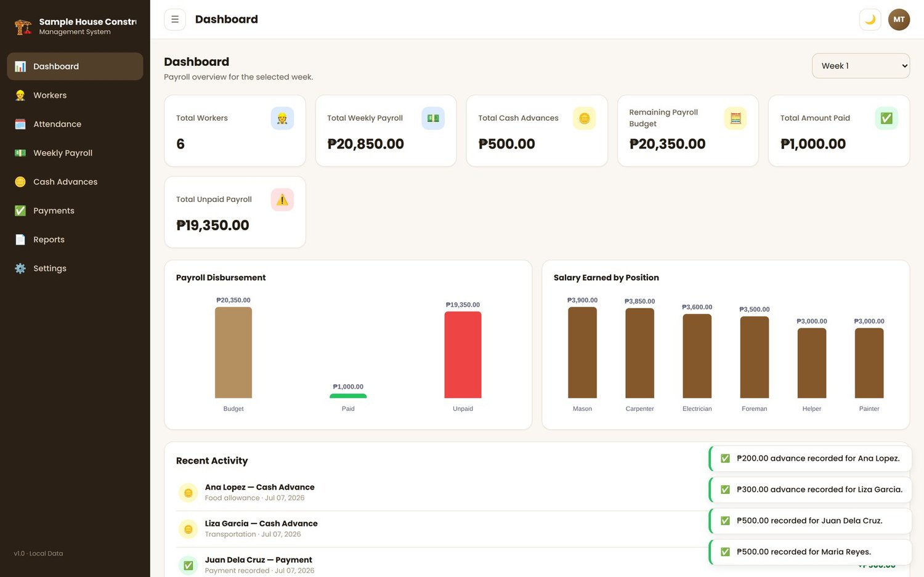Click the Total Weekly Payroll money icon

[x=433, y=118]
